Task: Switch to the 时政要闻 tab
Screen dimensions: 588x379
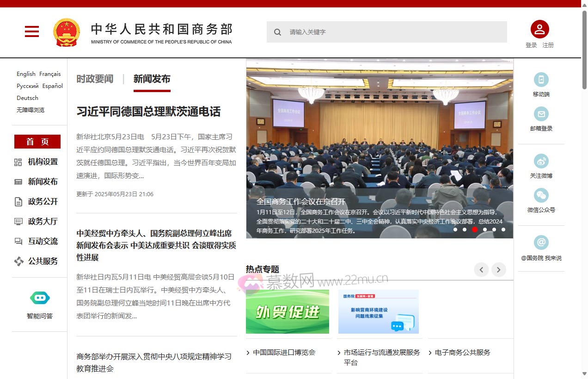Action: pos(95,79)
